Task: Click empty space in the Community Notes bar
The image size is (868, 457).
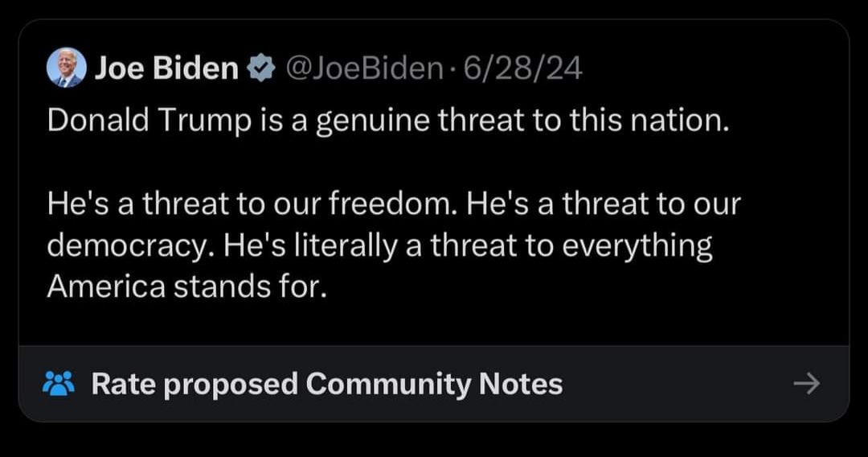Action: coord(683,384)
